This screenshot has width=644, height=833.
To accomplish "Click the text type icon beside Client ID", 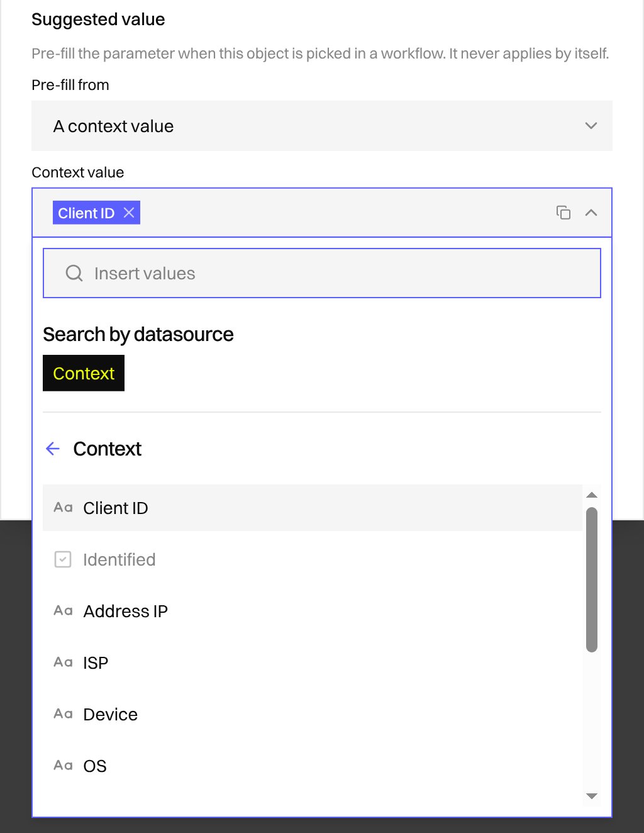I will coord(63,508).
